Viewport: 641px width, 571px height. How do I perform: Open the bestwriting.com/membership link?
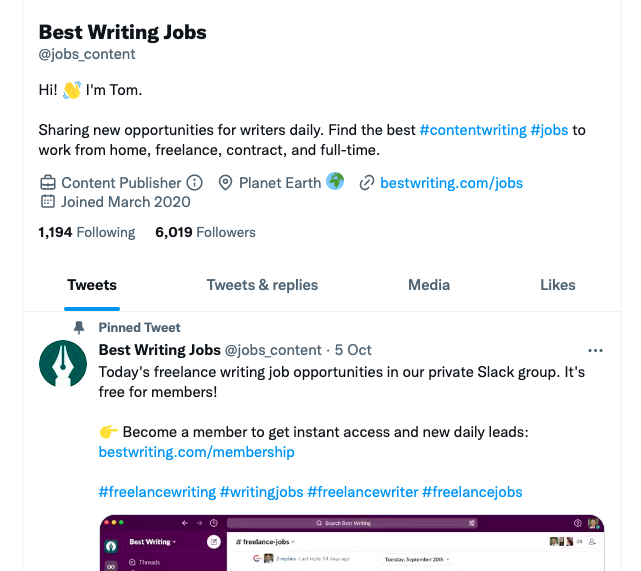197,452
